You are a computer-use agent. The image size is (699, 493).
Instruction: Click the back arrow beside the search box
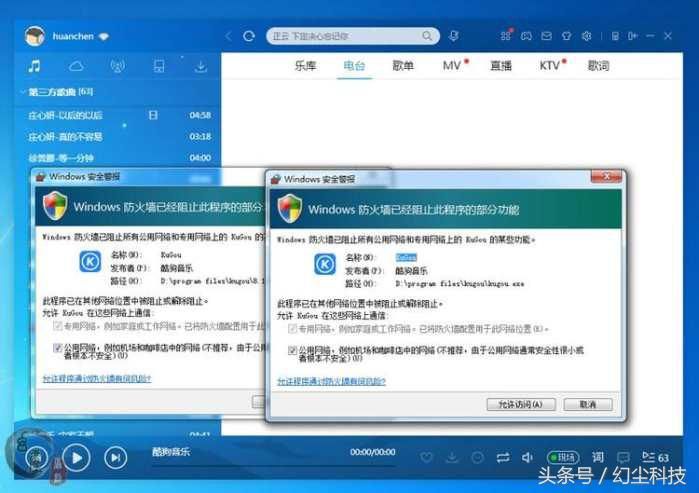pyautogui.click(x=229, y=36)
